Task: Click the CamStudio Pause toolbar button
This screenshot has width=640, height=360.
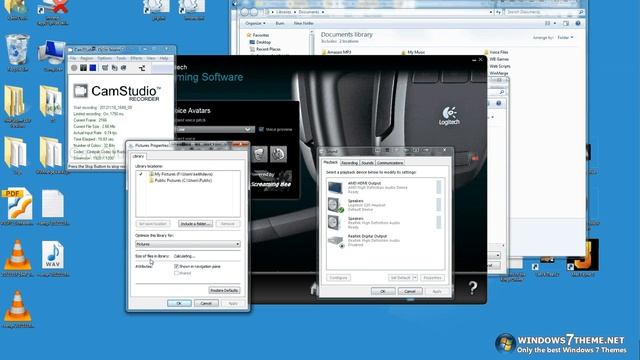Action: pos(83,68)
